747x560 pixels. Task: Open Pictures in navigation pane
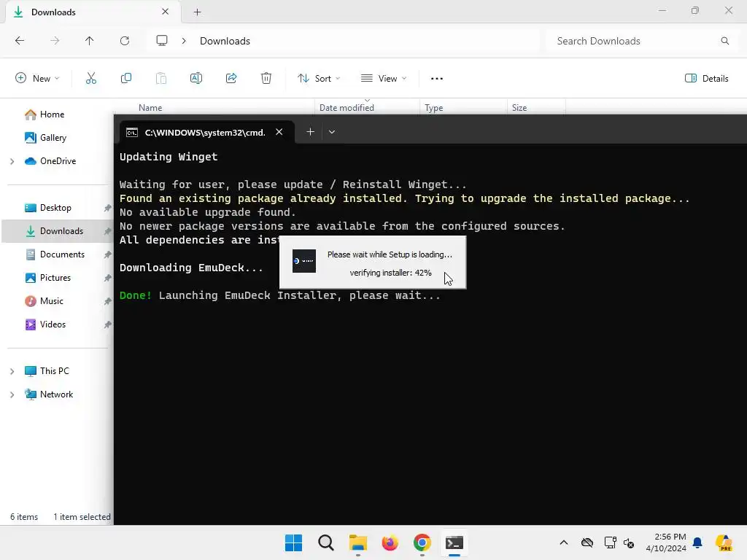[47, 278]
